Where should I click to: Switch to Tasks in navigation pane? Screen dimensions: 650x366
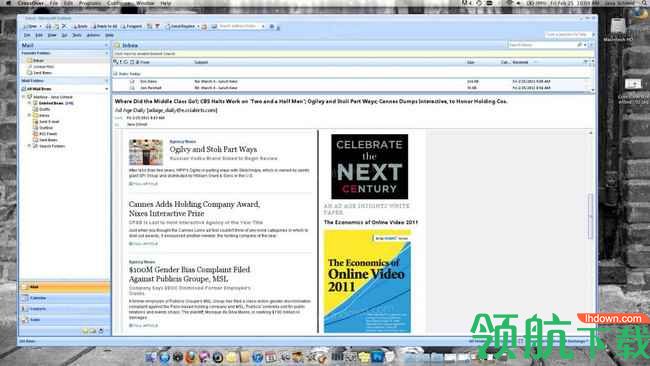(x=64, y=320)
